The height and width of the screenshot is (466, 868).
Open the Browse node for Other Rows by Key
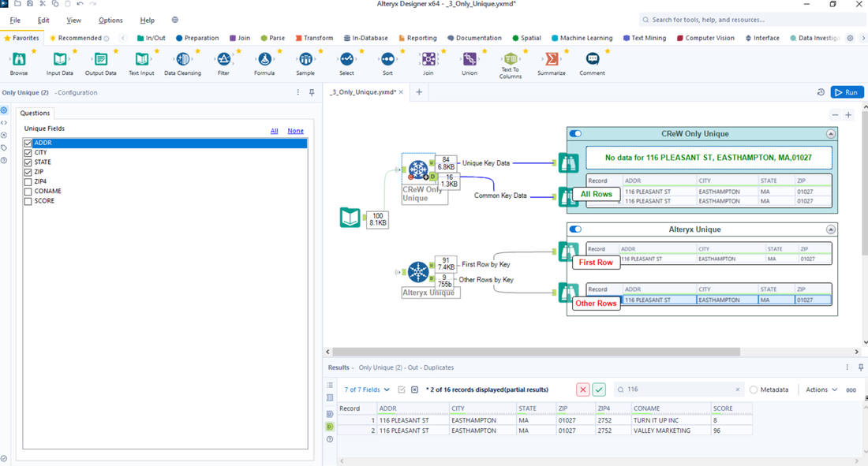(x=567, y=292)
